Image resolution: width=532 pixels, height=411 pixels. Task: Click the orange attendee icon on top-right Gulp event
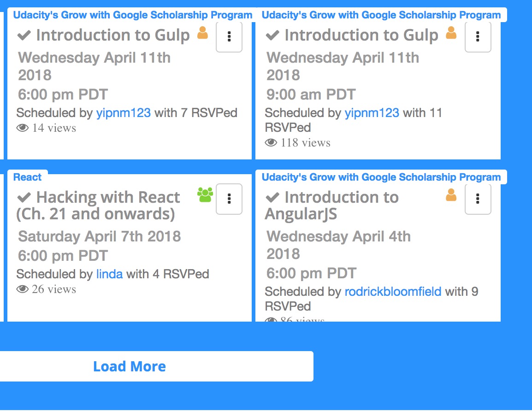(451, 33)
